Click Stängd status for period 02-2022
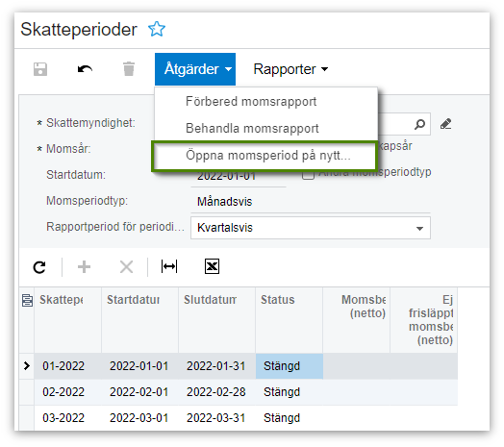Viewport: 504px width, 447px height. 290,392
